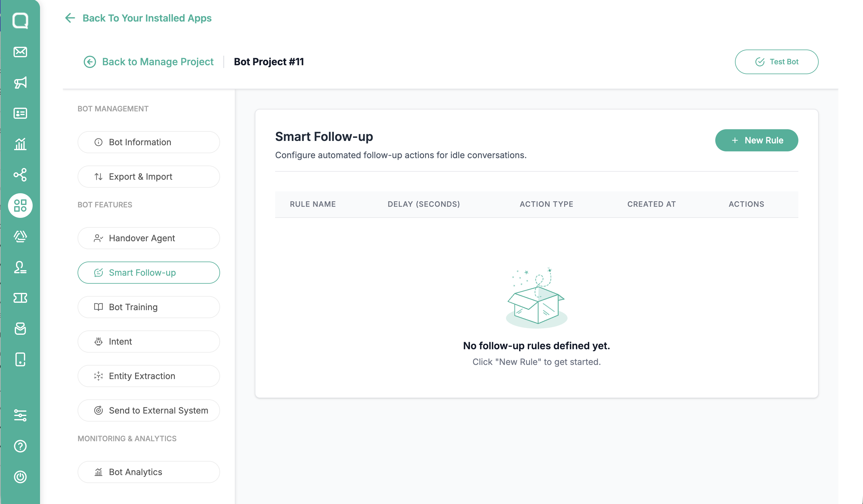863x504 pixels.
Task: Go to Bot Information section
Action: click(x=149, y=142)
